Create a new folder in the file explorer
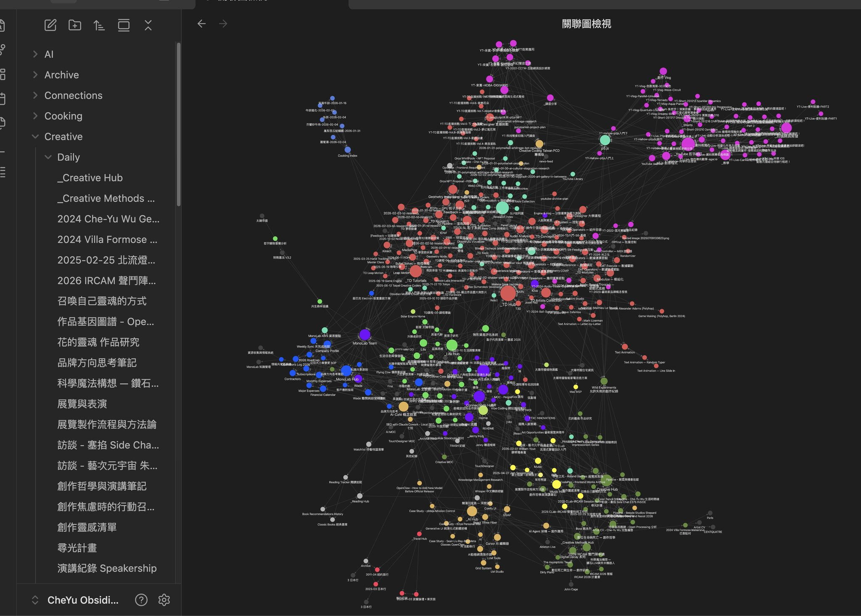Viewport: 861px width, 616px height. point(75,25)
